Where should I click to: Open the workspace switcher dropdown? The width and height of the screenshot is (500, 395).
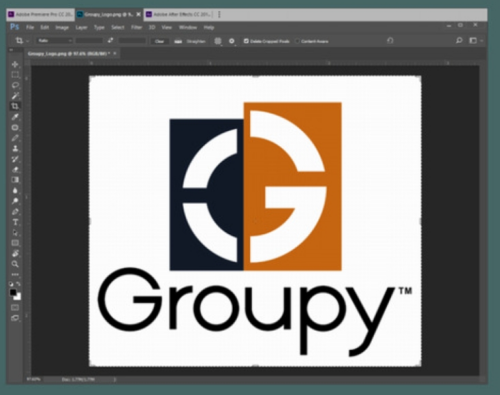(x=475, y=41)
